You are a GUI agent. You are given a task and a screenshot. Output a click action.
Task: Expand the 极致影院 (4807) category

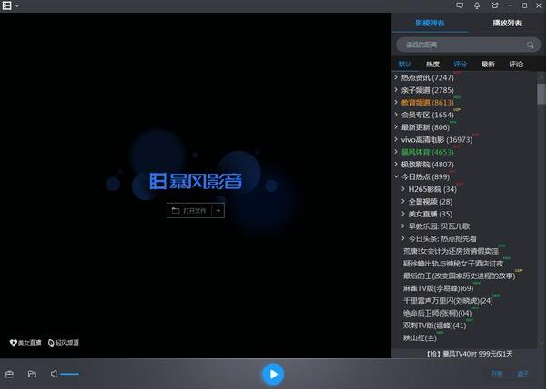pyautogui.click(x=396, y=164)
